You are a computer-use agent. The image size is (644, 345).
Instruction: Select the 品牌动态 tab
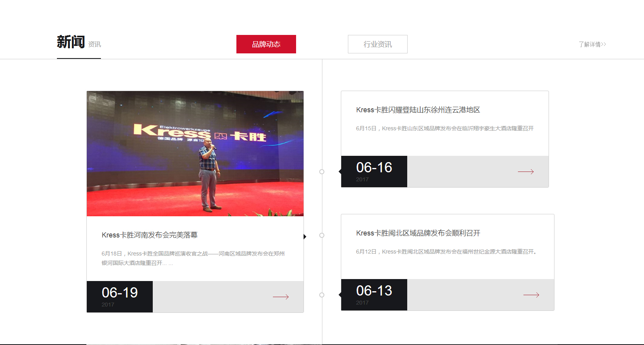pyautogui.click(x=266, y=44)
